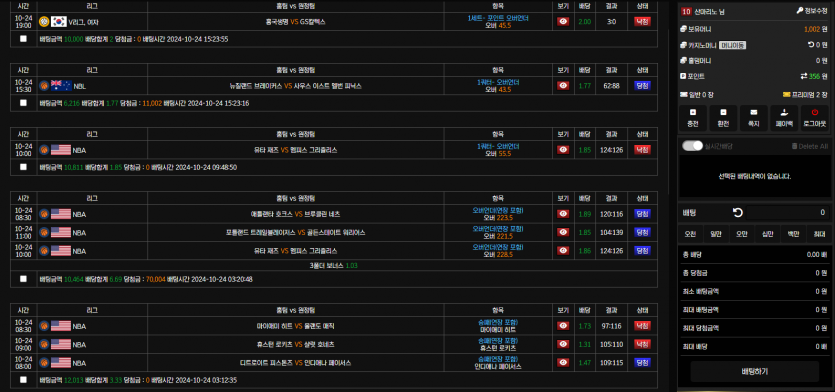Open the 충전 (deposit) icon button
The height and width of the screenshot is (392, 835).
(693, 118)
